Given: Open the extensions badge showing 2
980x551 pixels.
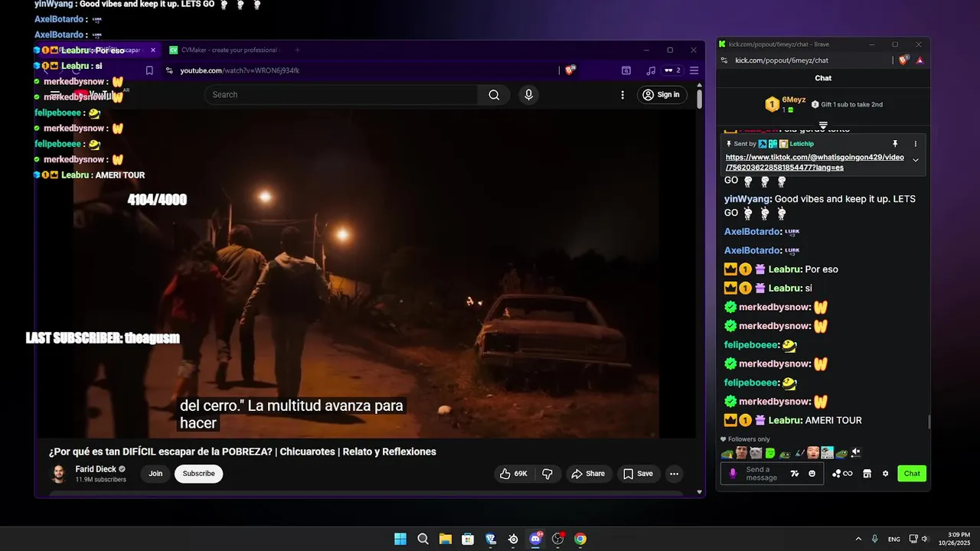Looking at the screenshot, I should (672, 70).
